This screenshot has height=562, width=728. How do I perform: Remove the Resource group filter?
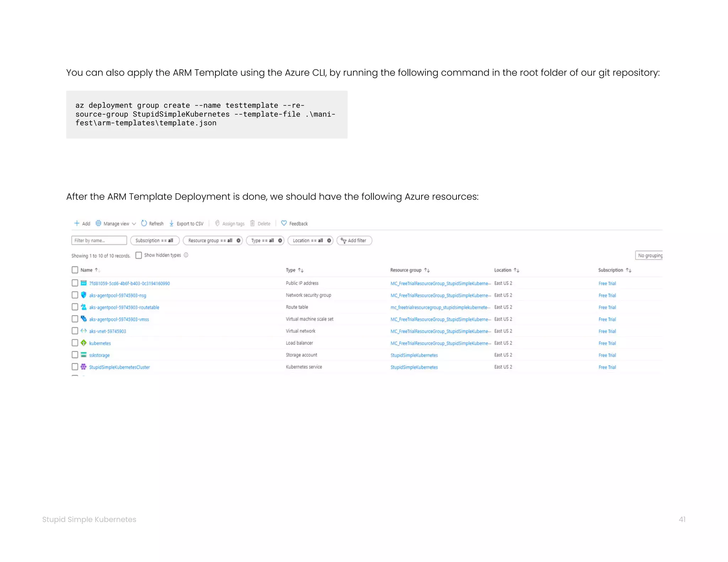tap(239, 241)
